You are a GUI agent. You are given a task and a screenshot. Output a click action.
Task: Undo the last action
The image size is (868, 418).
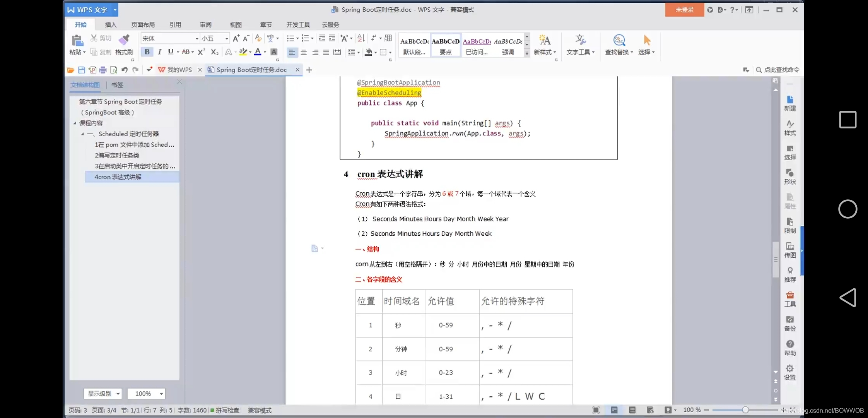click(124, 70)
